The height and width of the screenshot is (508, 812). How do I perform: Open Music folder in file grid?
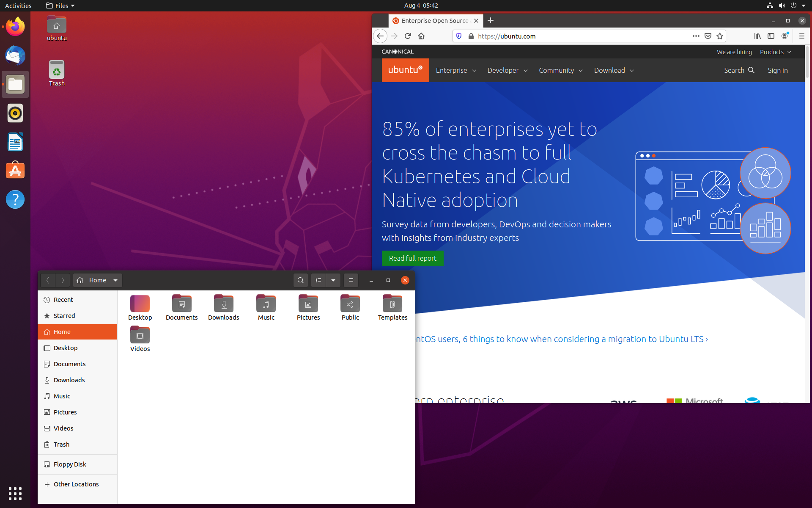tap(266, 308)
